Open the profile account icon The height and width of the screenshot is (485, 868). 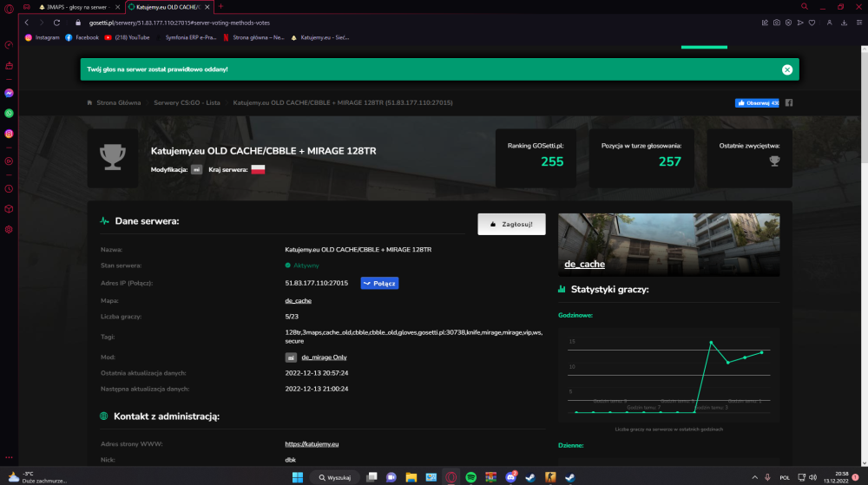click(x=829, y=23)
